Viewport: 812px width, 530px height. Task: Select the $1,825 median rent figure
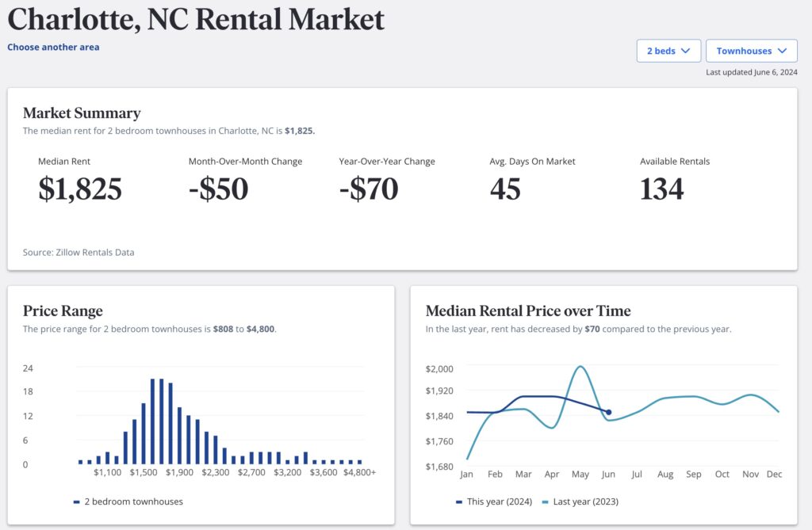[80, 189]
